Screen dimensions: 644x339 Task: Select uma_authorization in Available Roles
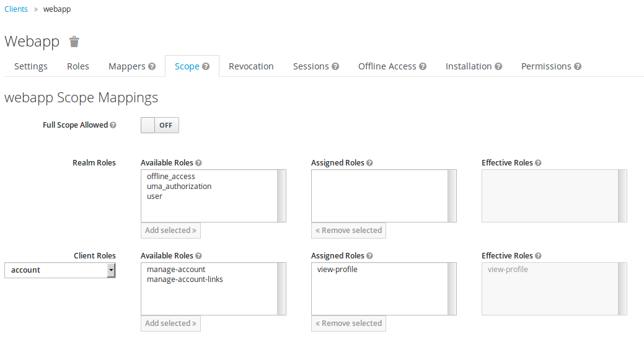(x=179, y=187)
